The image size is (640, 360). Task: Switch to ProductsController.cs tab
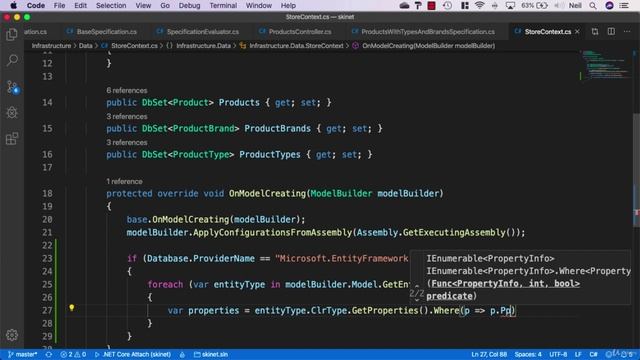click(x=295, y=31)
